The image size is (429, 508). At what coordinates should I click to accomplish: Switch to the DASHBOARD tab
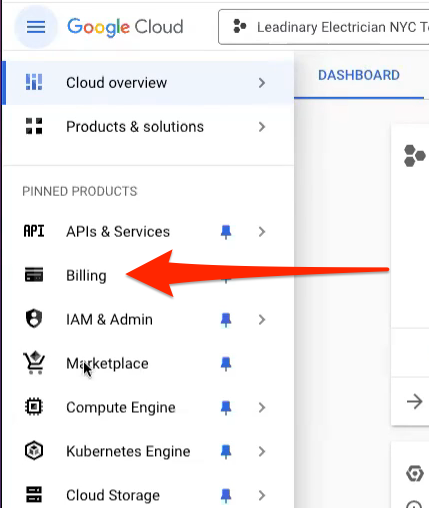pos(359,75)
